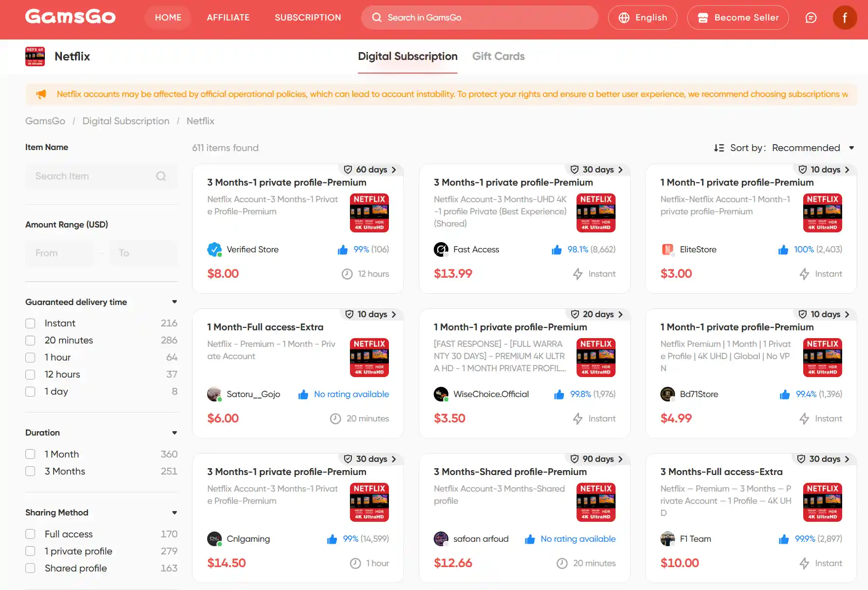Expand 30 days warranty on $13.99 listing
This screenshot has height=590, width=868.
coord(597,170)
